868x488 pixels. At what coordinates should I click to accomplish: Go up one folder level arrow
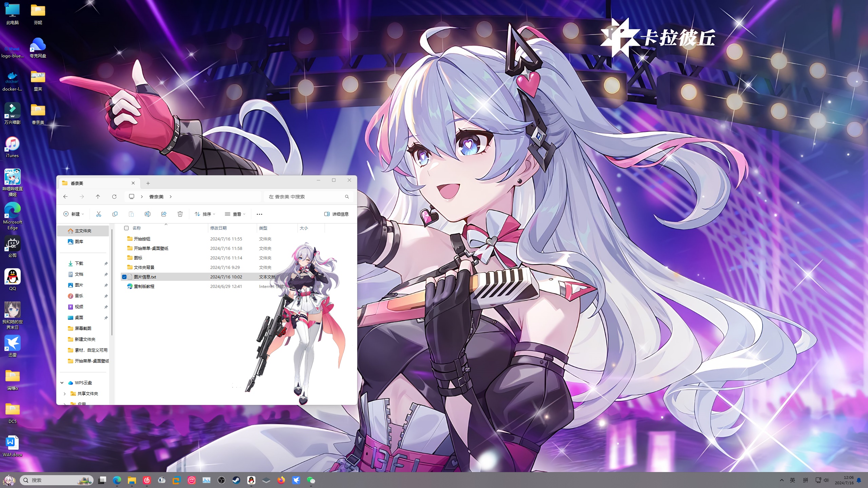98,197
